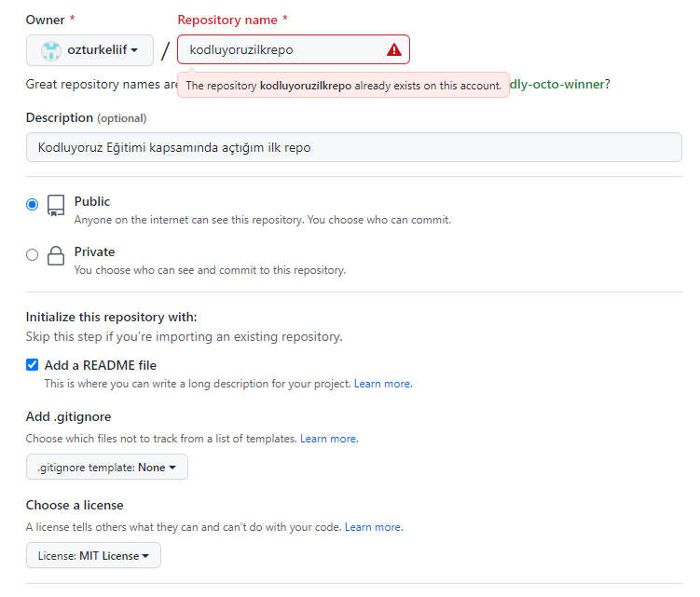This screenshot has width=700, height=597.
Task: Open Learn more link for .gitignore
Action: [x=329, y=439]
